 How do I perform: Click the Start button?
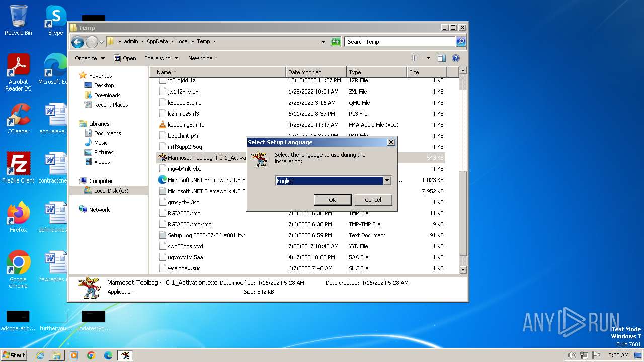14,355
